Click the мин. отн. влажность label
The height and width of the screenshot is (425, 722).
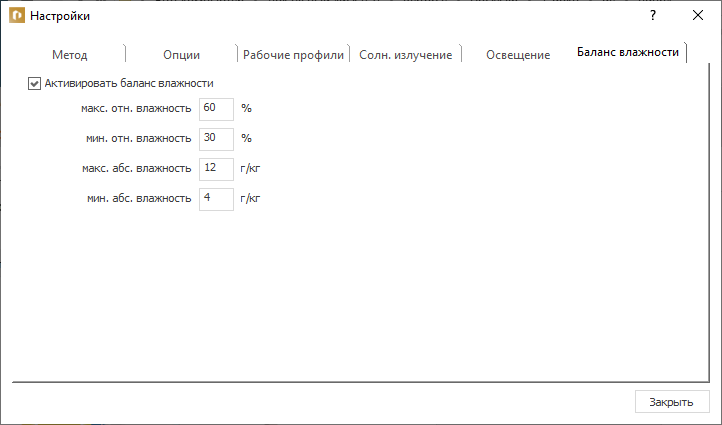click(139, 139)
